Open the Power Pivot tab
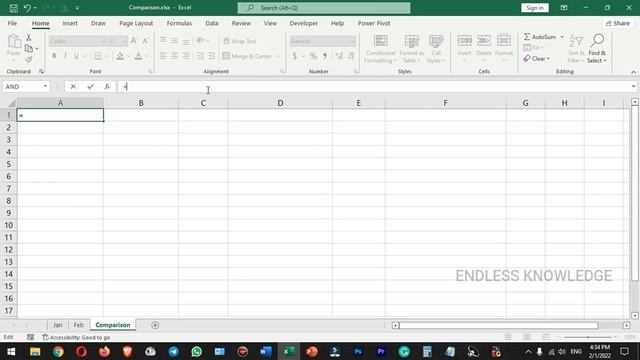The height and width of the screenshot is (360, 640). (x=374, y=23)
